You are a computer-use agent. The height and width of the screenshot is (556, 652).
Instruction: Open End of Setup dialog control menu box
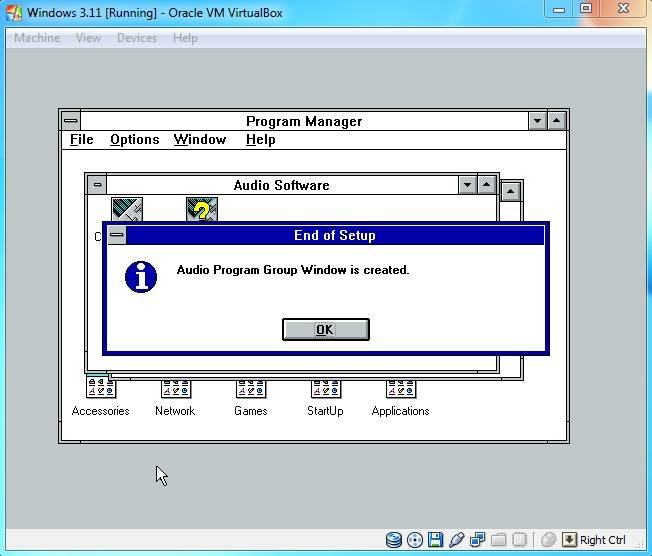[117, 236]
